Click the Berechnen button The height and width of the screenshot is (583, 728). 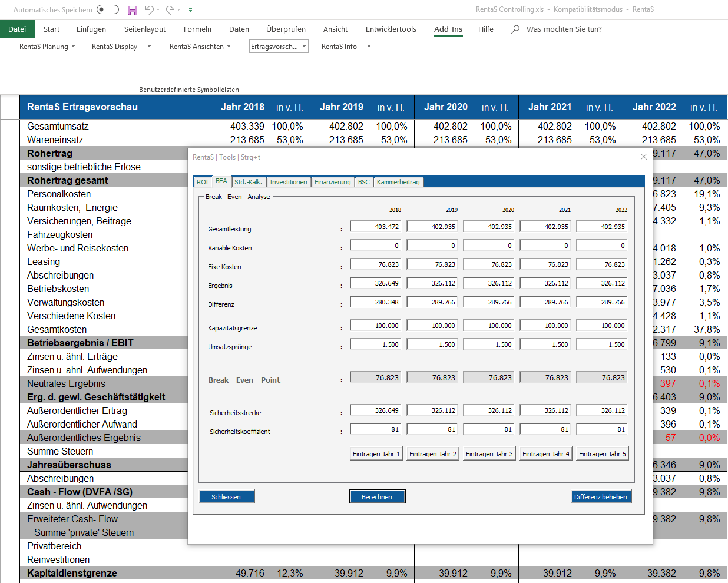[x=377, y=497]
